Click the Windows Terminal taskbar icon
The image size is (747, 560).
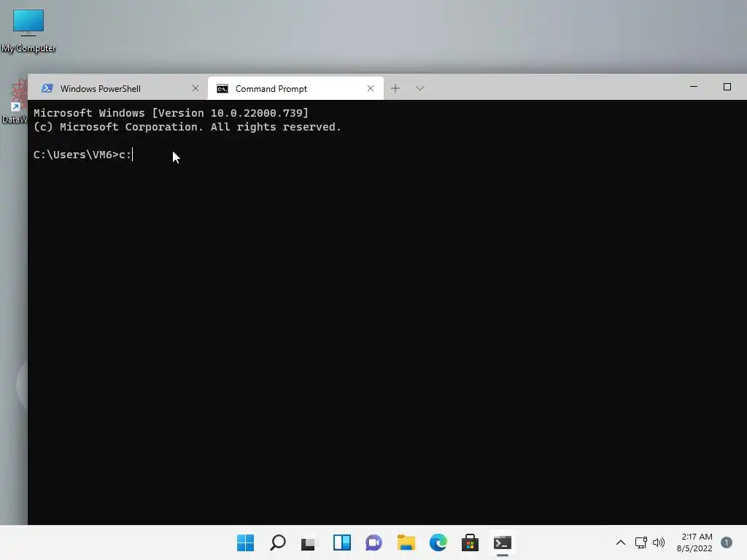click(503, 542)
